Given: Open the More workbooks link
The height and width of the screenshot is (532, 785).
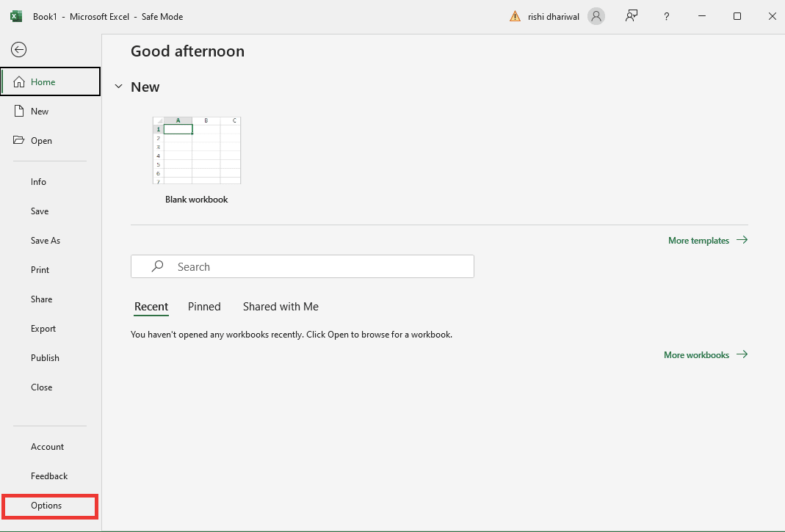Looking at the screenshot, I should click(696, 355).
